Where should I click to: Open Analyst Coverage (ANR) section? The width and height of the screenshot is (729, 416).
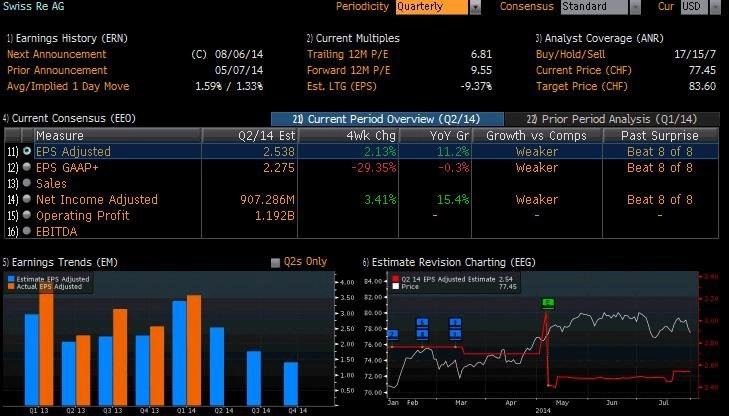coord(599,38)
